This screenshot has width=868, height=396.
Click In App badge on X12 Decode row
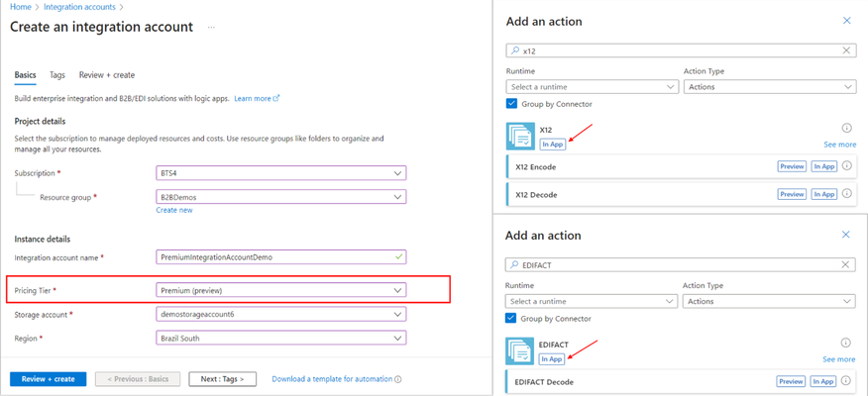[x=823, y=194]
